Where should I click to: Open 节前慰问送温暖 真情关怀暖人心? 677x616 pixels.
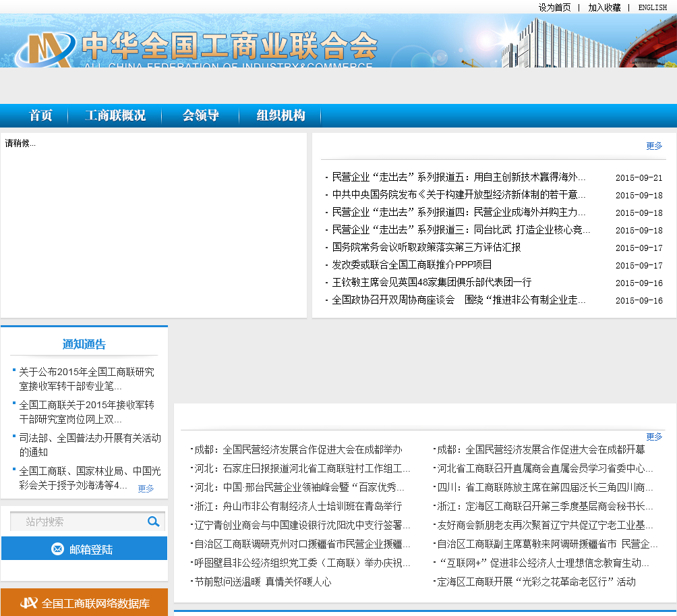point(262,582)
